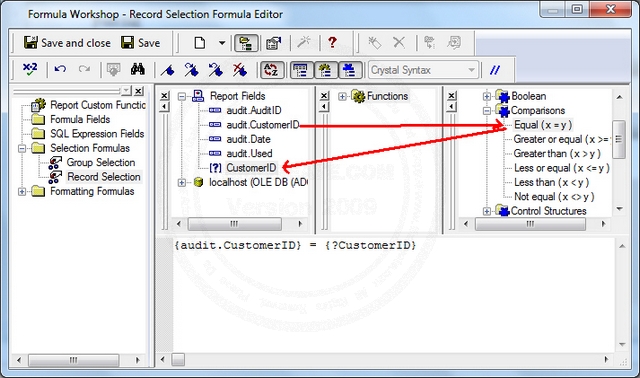
Task: Select the audit.CustomerID field
Action: (262, 125)
